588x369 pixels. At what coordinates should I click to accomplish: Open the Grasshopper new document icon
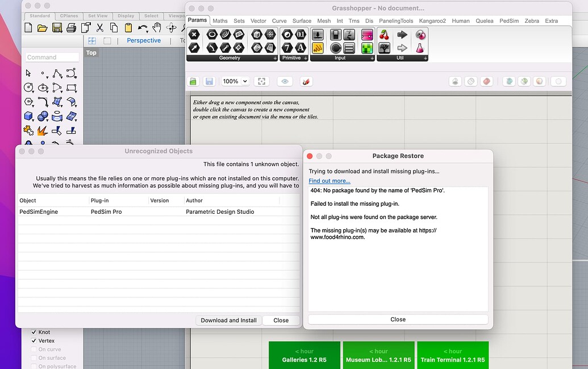tap(193, 81)
